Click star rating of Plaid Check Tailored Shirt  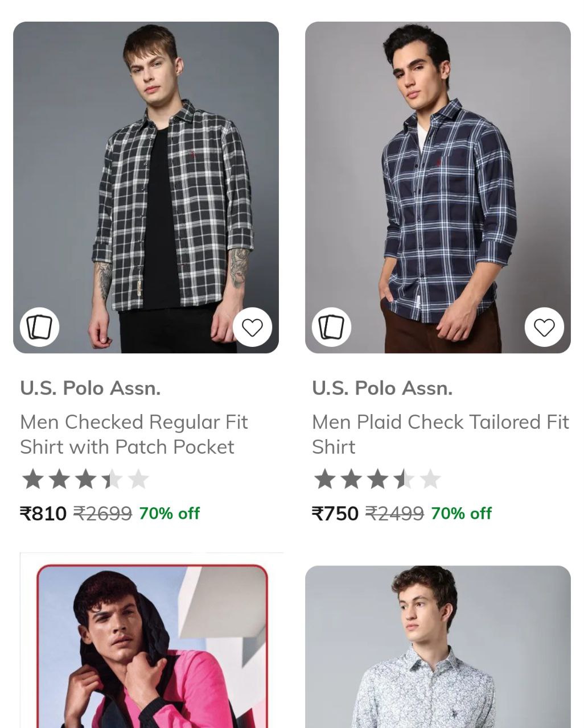(377, 479)
